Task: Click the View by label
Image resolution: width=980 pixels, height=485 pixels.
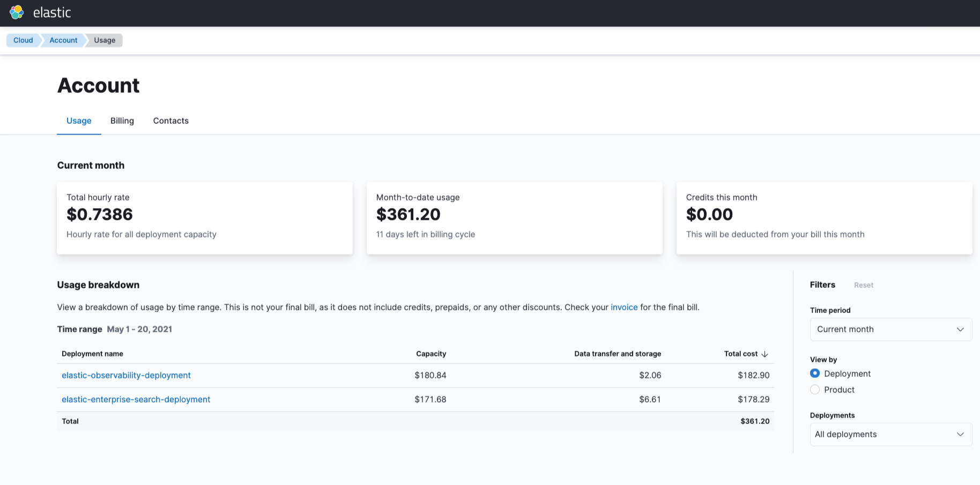Action: click(823, 360)
